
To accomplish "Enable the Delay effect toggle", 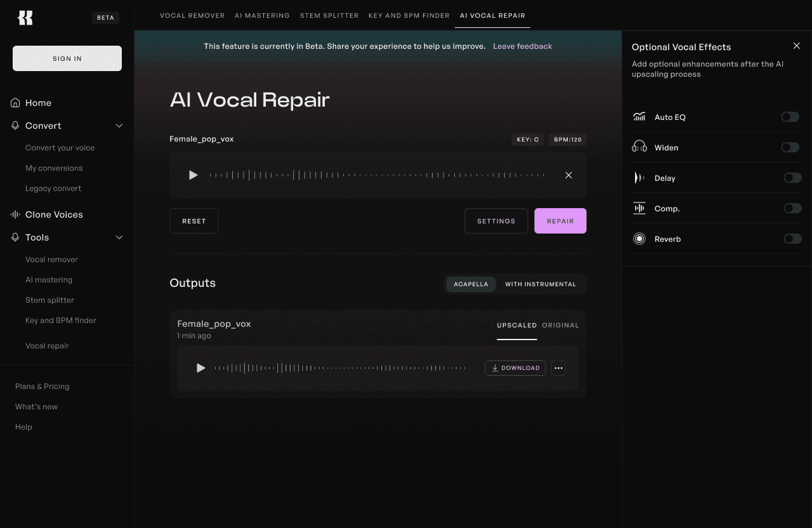I will (793, 178).
